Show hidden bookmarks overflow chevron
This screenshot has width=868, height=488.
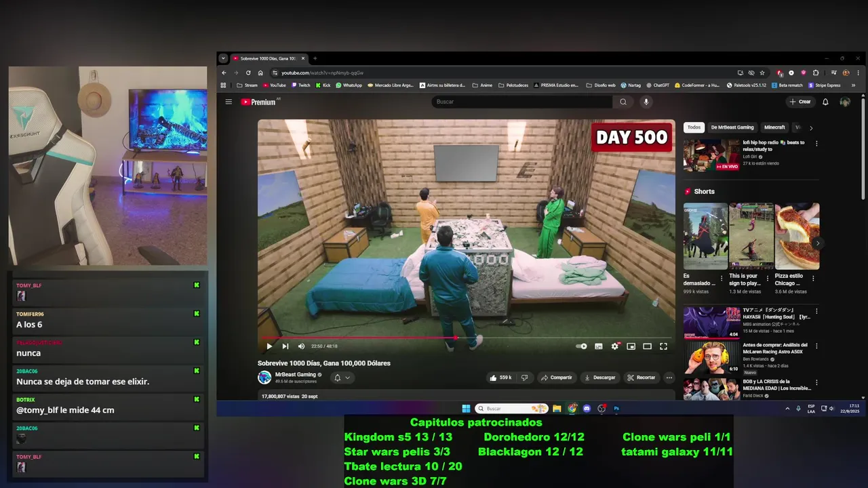coord(853,85)
